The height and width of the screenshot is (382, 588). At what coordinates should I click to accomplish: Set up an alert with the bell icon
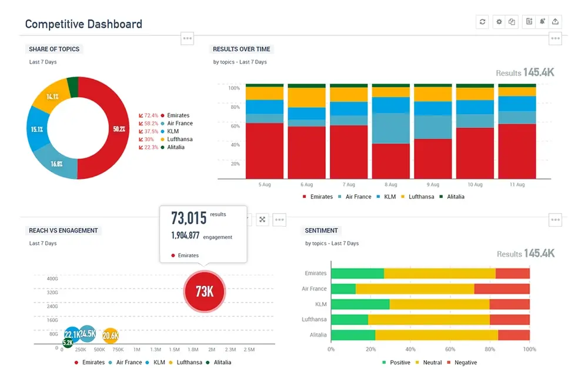pyautogui.click(x=543, y=22)
